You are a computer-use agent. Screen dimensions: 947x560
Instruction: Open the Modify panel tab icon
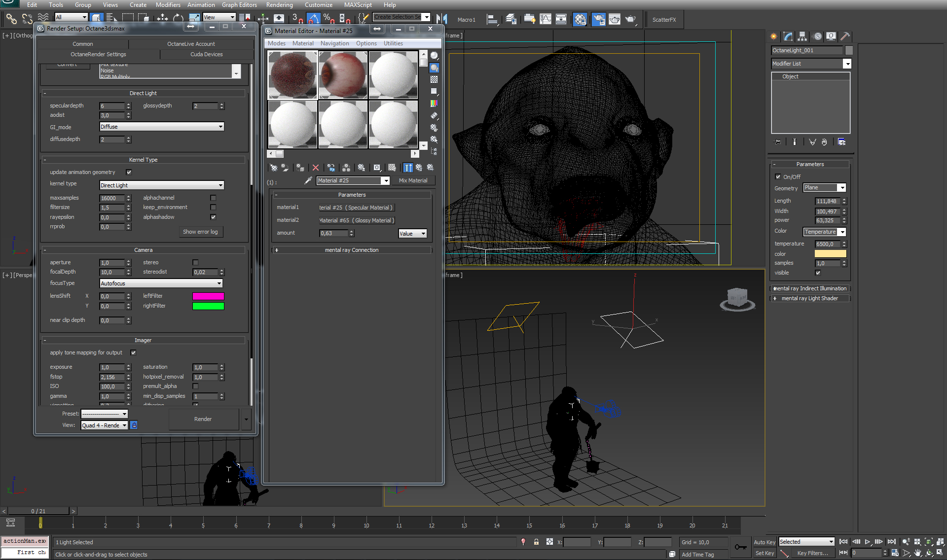[788, 36]
